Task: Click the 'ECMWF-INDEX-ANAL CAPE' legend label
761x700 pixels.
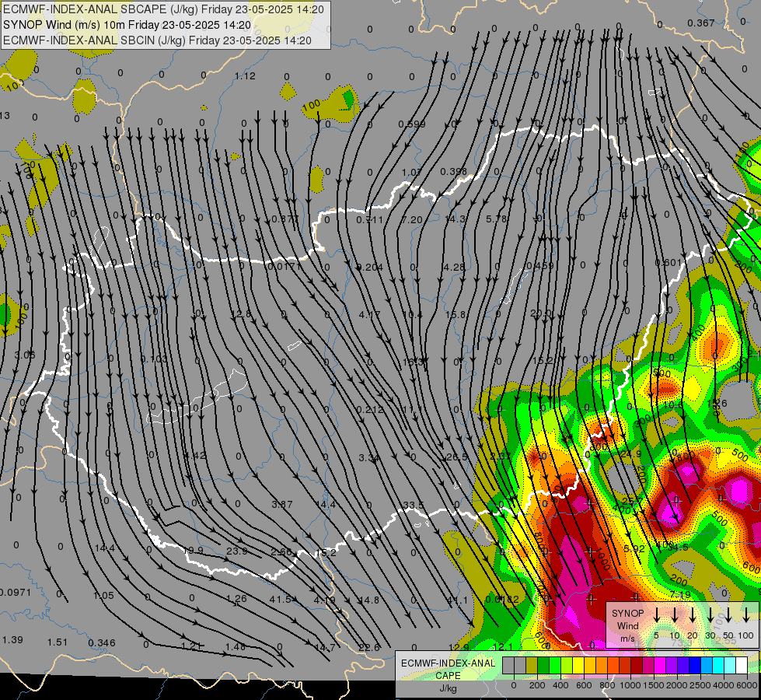Action: (448, 669)
